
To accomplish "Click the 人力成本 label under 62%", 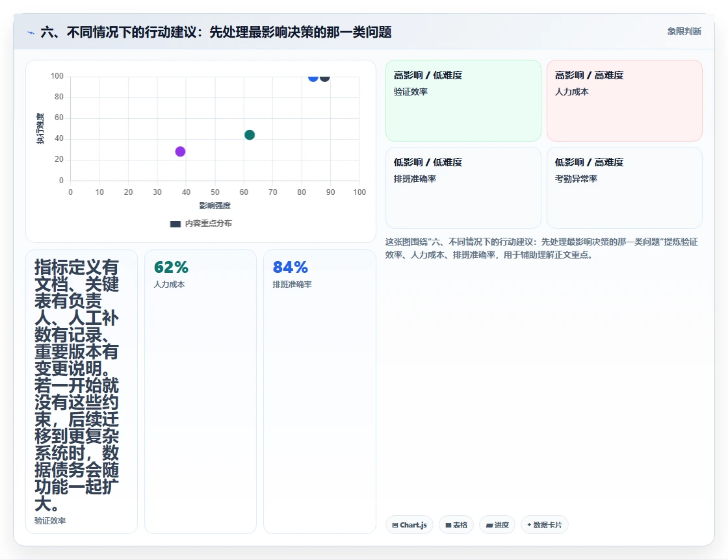I will tap(169, 285).
